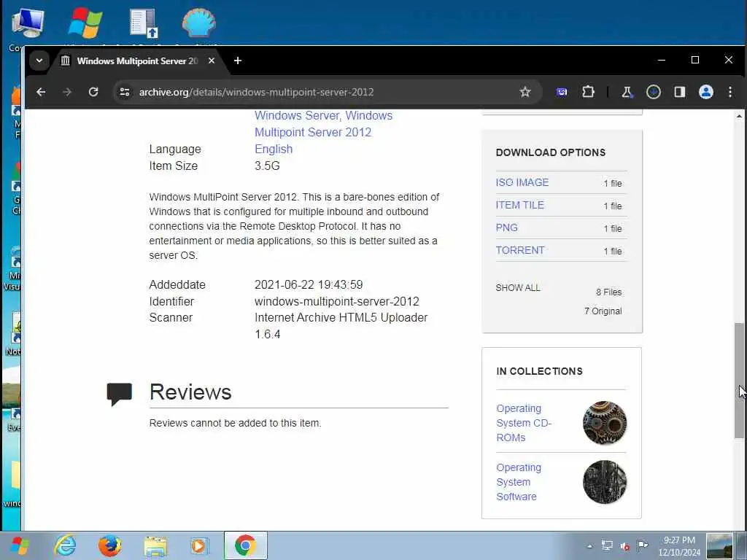Viewport: 747px width, 560px height.
Task: Open the ITEM TILE download option
Action: coord(519,205)
